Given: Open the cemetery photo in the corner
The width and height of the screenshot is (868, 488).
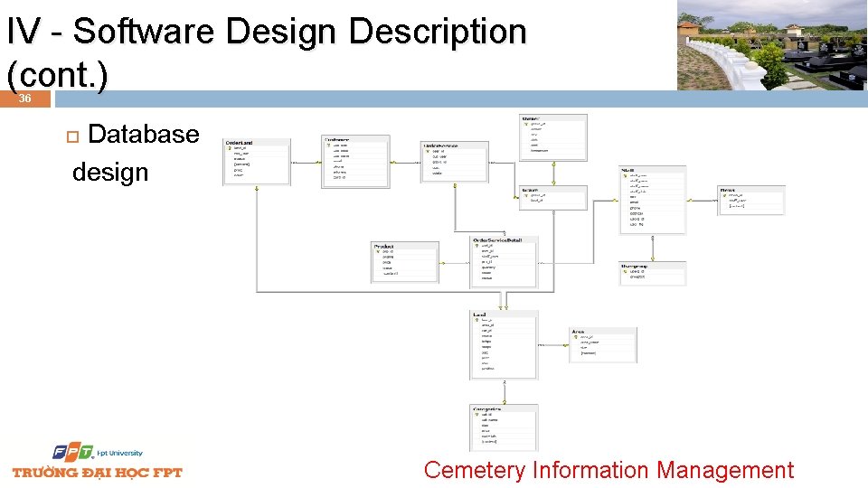Looking at the screenshot, I should 772,45.
